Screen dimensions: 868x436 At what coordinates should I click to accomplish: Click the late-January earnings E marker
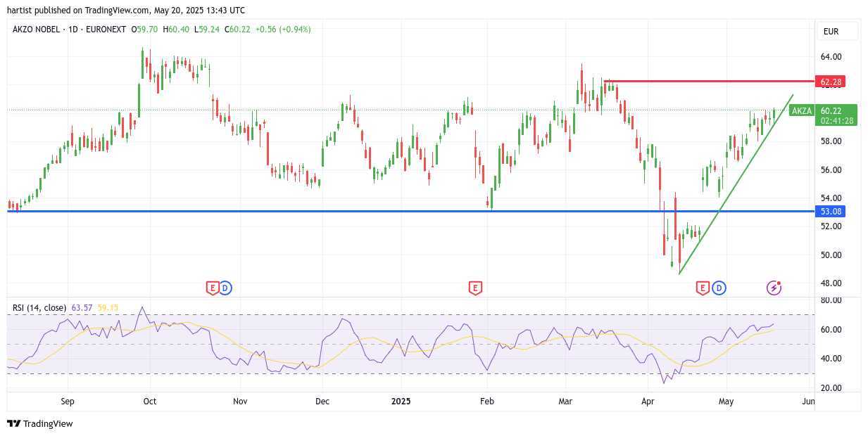click(475, 288)
